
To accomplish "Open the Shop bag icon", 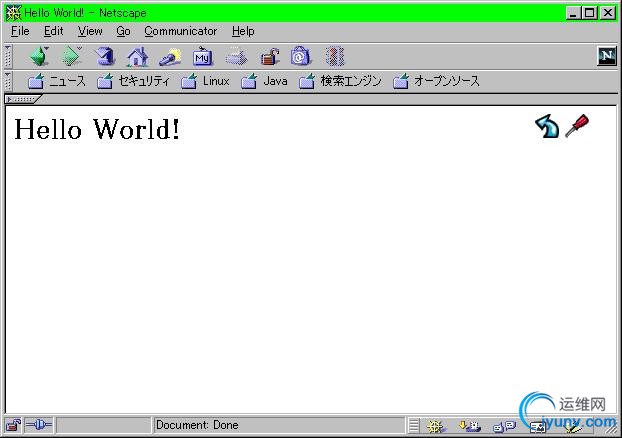I will (300, 56).
